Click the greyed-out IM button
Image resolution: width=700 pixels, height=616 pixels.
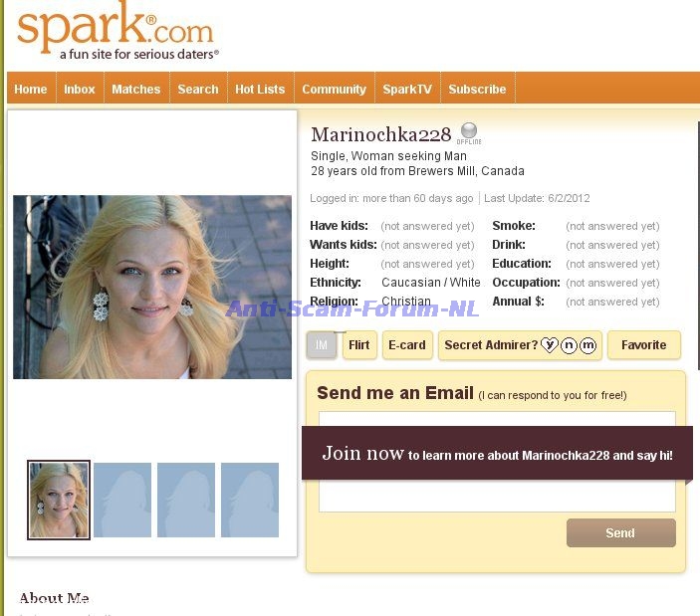point(322,344)
